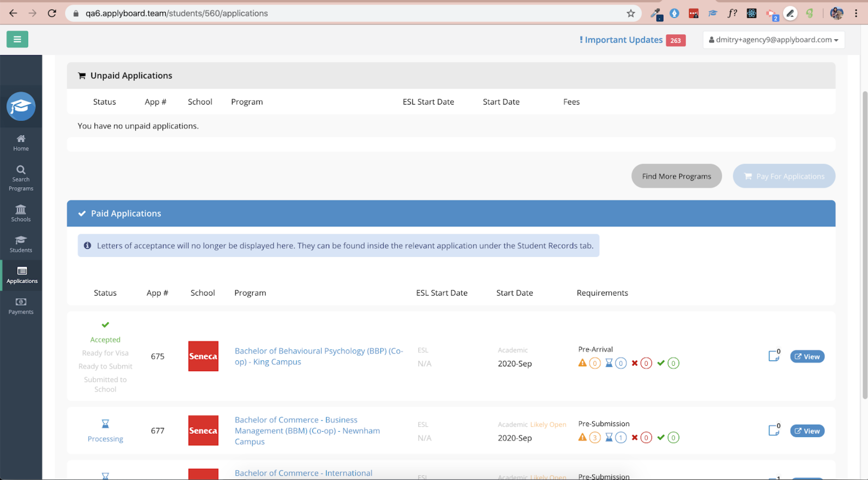The width and height of the screenshot is (868, 480).
Task: View application 677
Action: pos(807,431)
